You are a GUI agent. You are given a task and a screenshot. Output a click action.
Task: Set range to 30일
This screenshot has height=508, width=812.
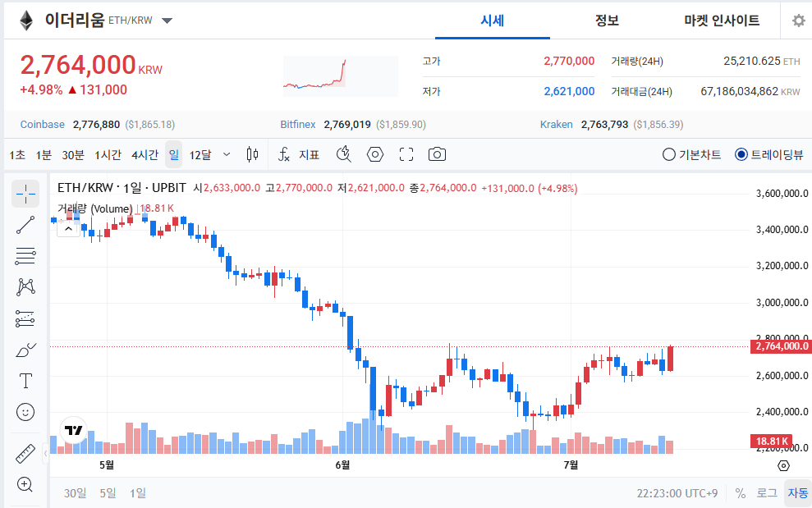75,493
